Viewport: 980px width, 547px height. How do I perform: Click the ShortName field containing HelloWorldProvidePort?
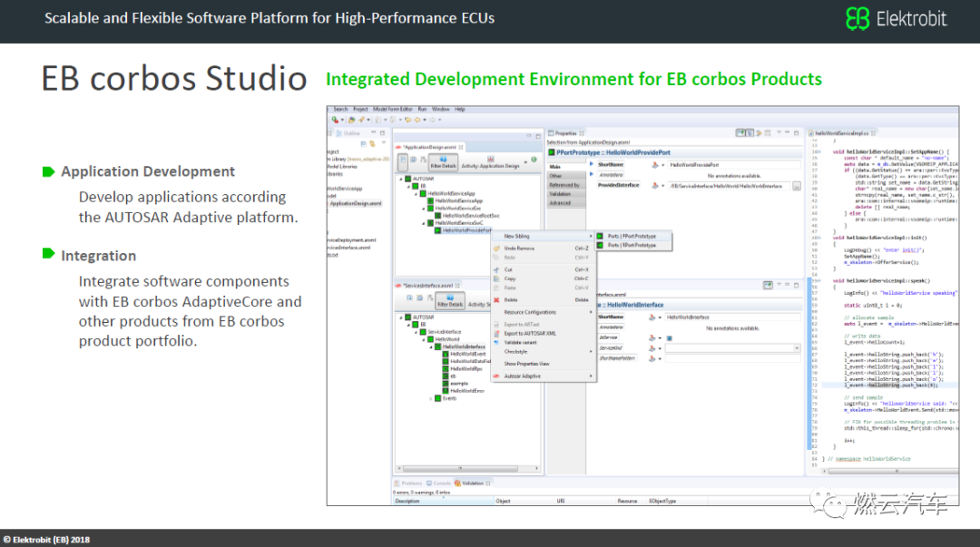[x=734, y=165]
